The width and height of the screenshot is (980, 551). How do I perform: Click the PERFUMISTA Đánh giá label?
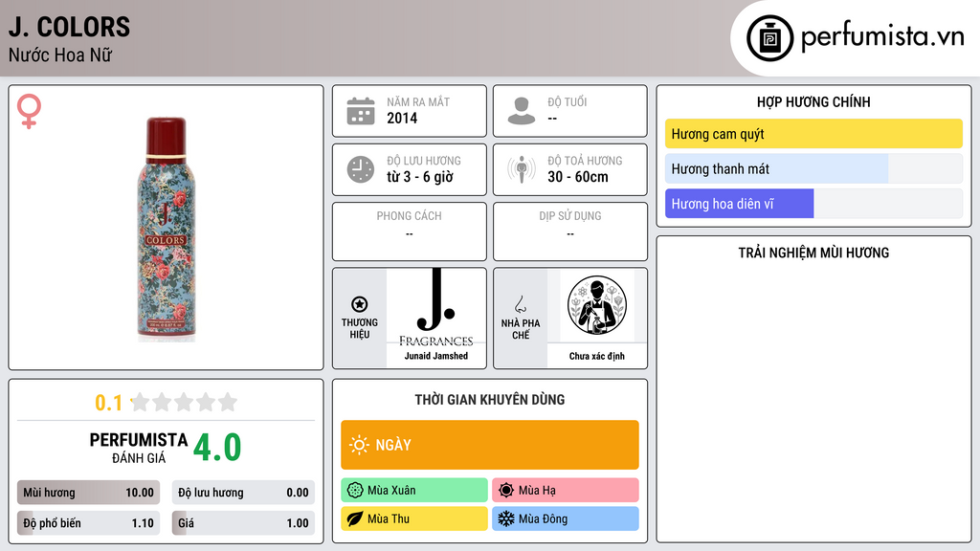pyautogui.click(x=139, y=448)
